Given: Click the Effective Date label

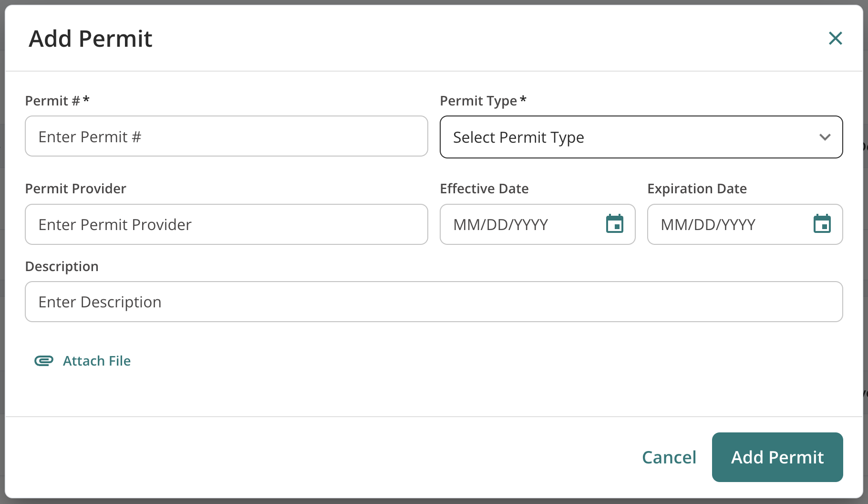Looking at the screenshot, I should (x=484, y=189).
